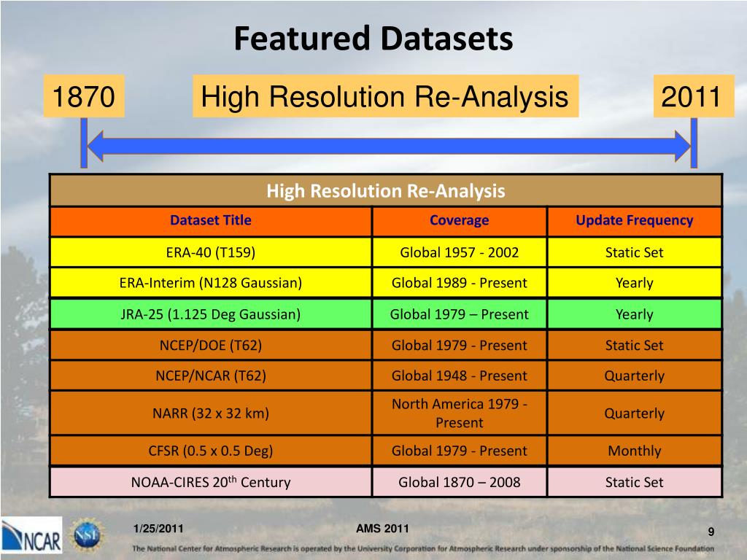Click the NARR (32 x 32 km) cell
Image resolution: width=747 pixels, height=560 pixels.
click(x=211, y=413)
